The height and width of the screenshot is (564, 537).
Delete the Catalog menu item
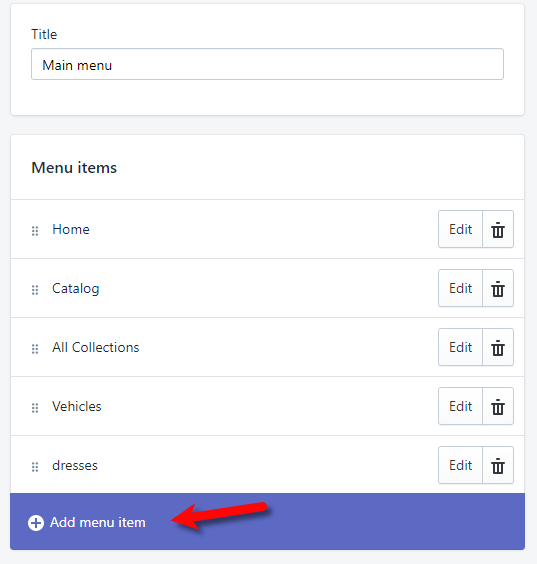[x=498, y=288]
